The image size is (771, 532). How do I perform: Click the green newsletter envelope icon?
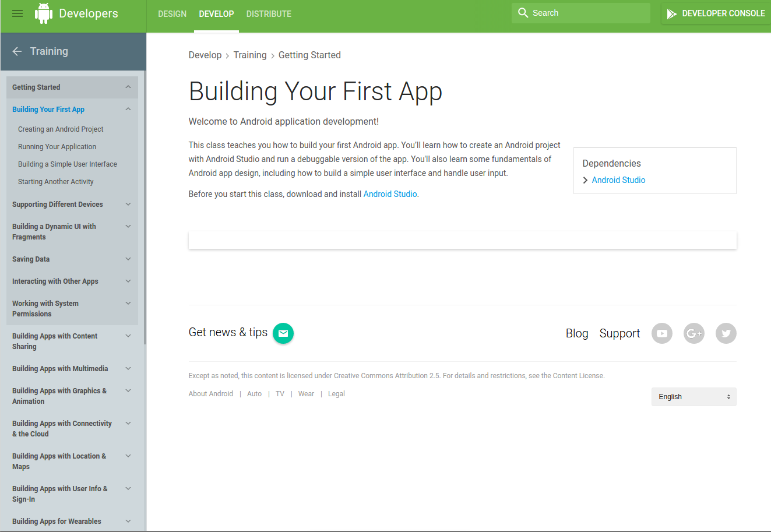point(283,333)
